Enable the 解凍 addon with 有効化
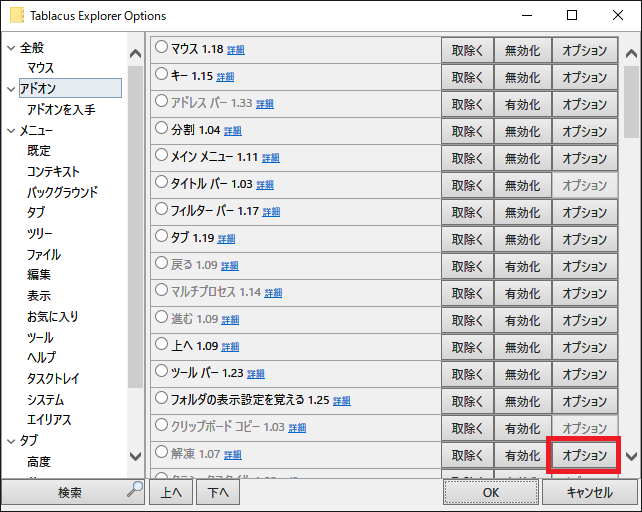The height and width of the screenshot is (512, 642). pyautogui.click(x=522, y=455)
